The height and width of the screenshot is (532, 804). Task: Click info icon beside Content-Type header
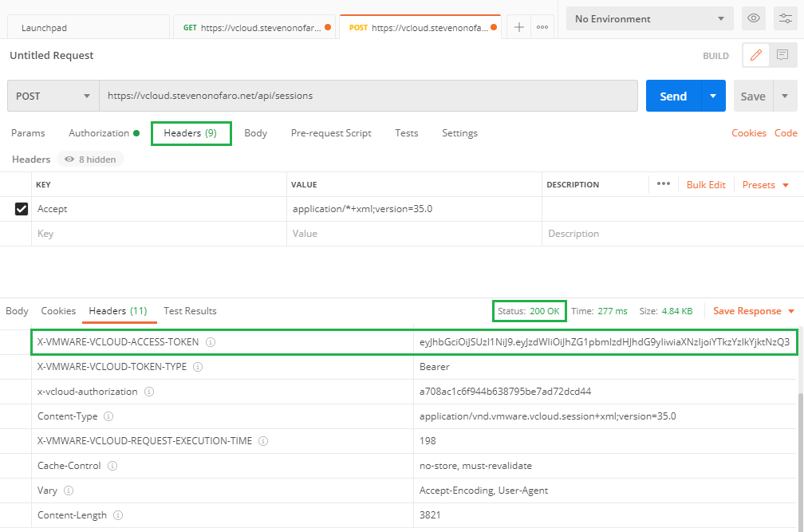pyautogui.click(x=108, y=416)
